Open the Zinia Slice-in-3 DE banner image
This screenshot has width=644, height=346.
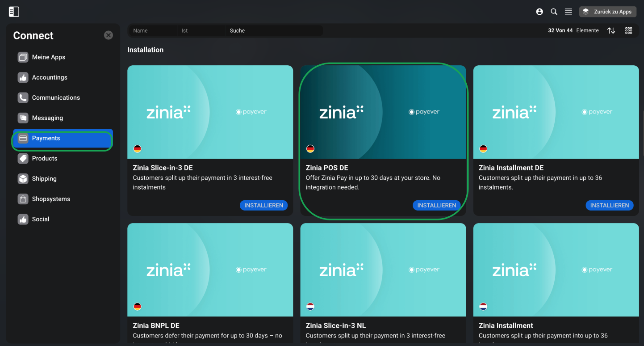point(210,112)
